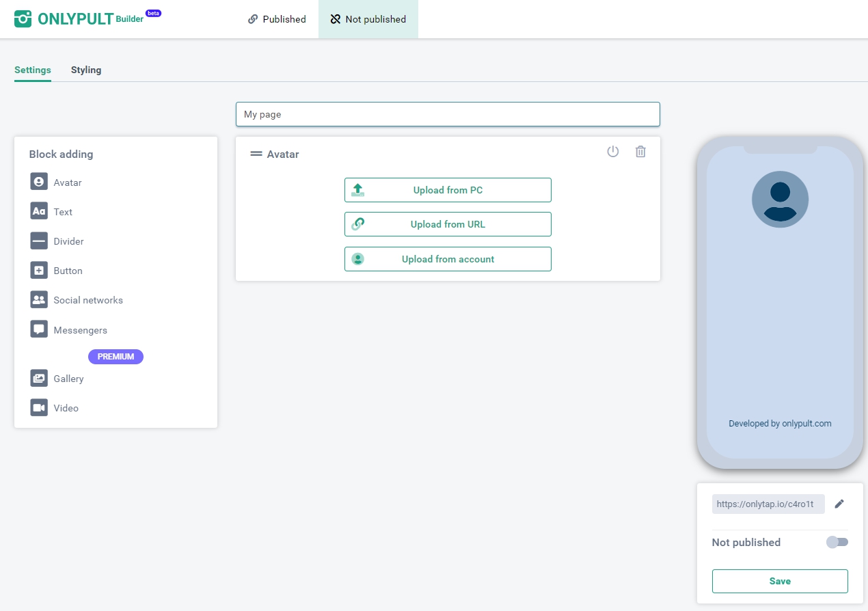This screenshot has height=611, width=868.
Task: Grab the Avatar block drag handle
Action: click(256, 154)
